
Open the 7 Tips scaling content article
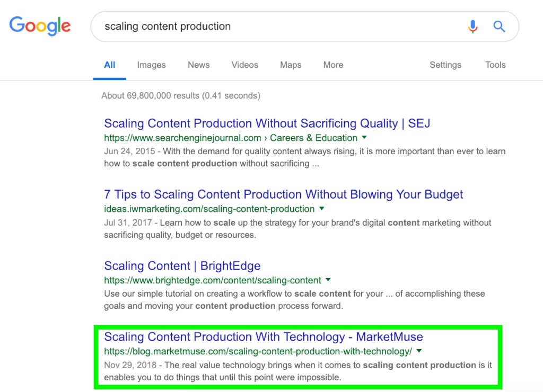coord(283,194)
